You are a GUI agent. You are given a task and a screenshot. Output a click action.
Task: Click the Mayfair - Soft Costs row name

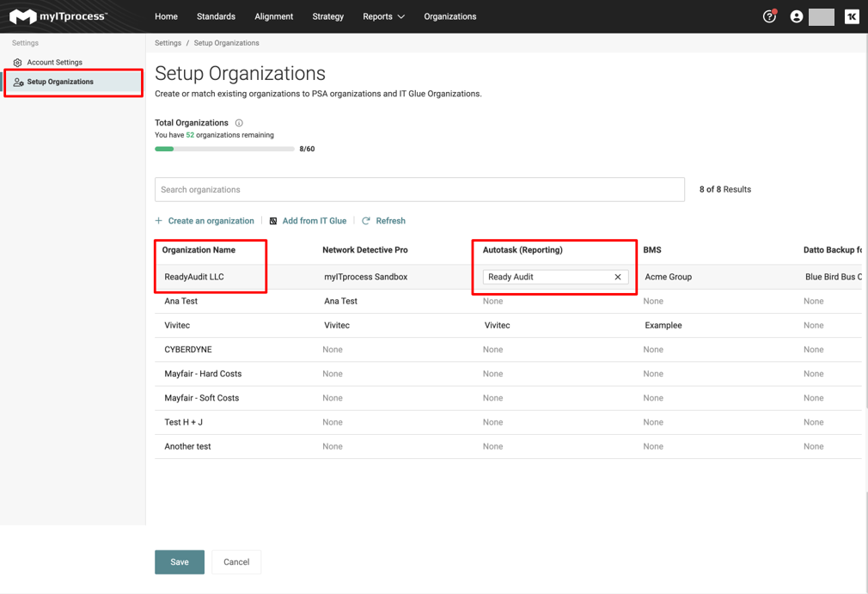(201, 398)
